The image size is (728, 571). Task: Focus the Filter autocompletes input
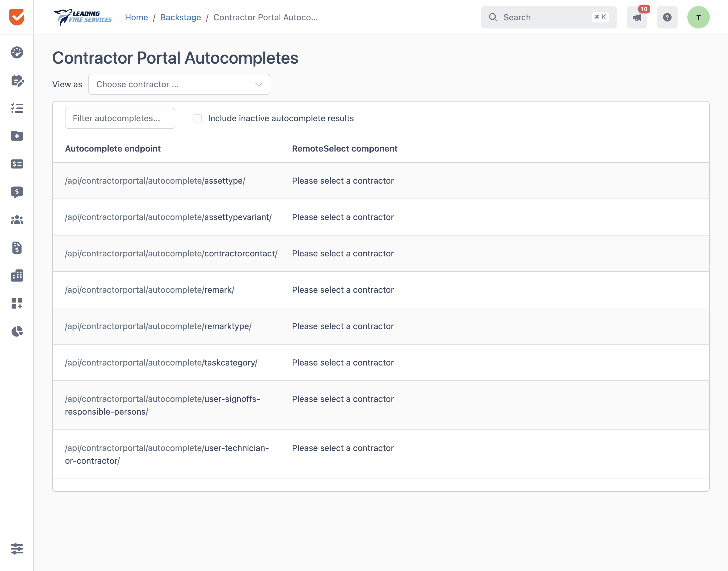(x=120, y=118)
